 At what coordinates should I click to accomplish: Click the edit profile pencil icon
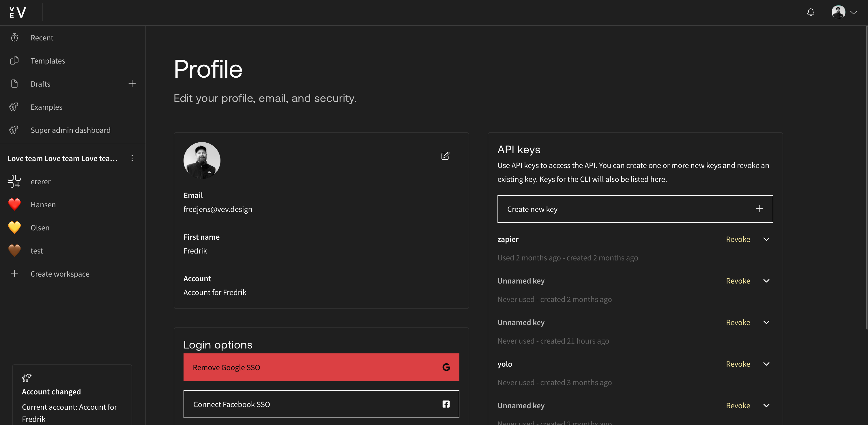point(445,156)
